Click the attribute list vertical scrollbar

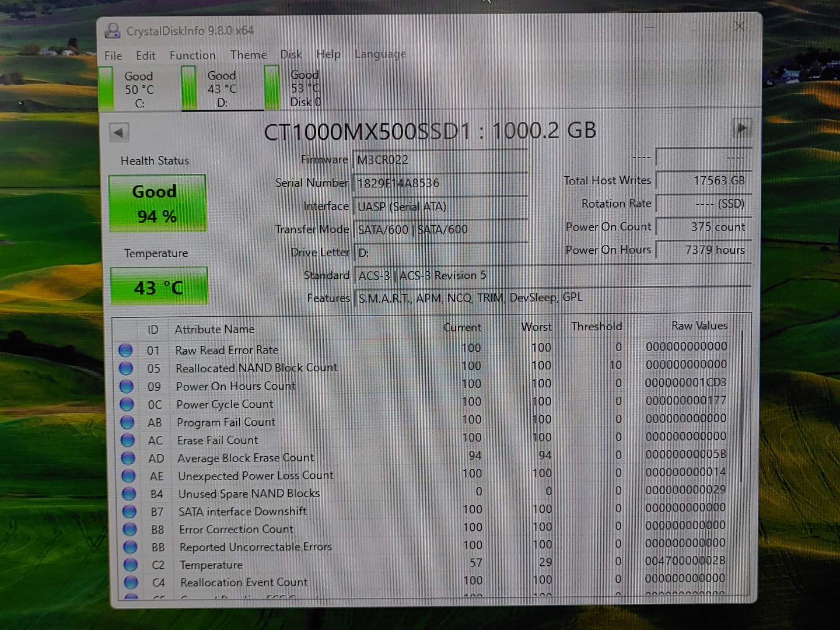743,405
